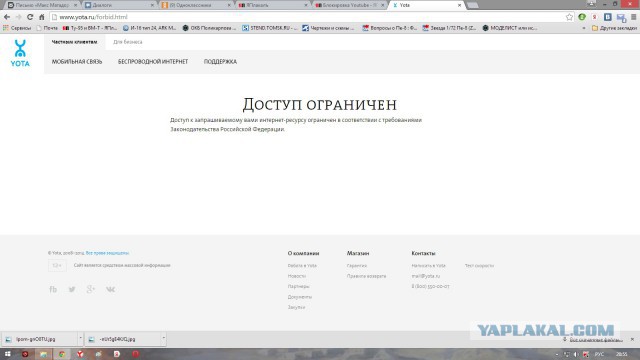Screen dimensions: 640x360
Task: Click mail@yota.ru email link
Action: (x=426, y=276)
